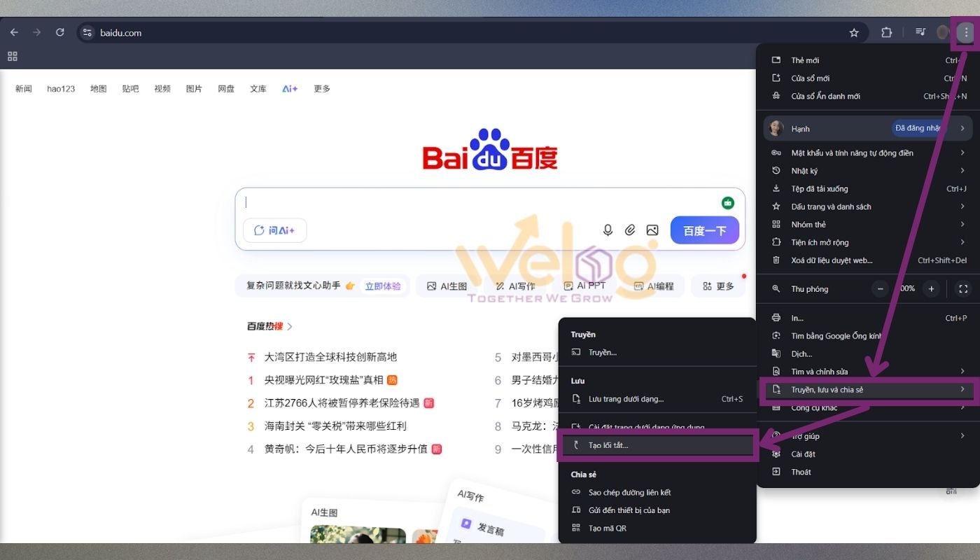
Task: Reload the Baidu page
Action: click(59, 31)
